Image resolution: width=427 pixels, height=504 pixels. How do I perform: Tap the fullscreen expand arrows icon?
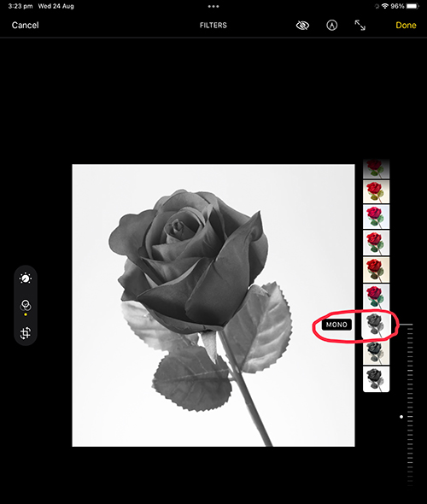360,25
